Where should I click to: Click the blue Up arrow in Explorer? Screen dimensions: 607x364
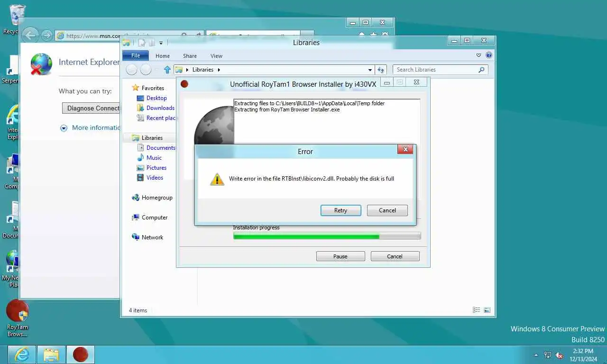[167, 70]
